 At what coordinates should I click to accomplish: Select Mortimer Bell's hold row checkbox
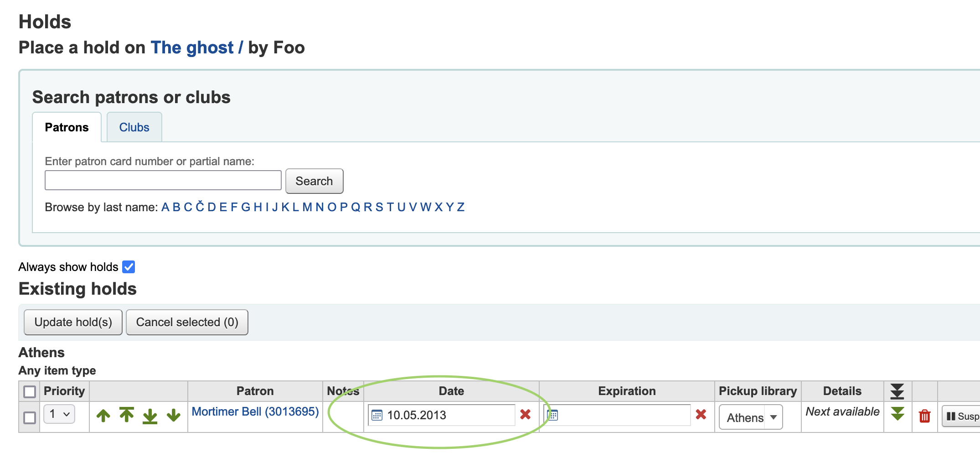[x=30, y=417]
